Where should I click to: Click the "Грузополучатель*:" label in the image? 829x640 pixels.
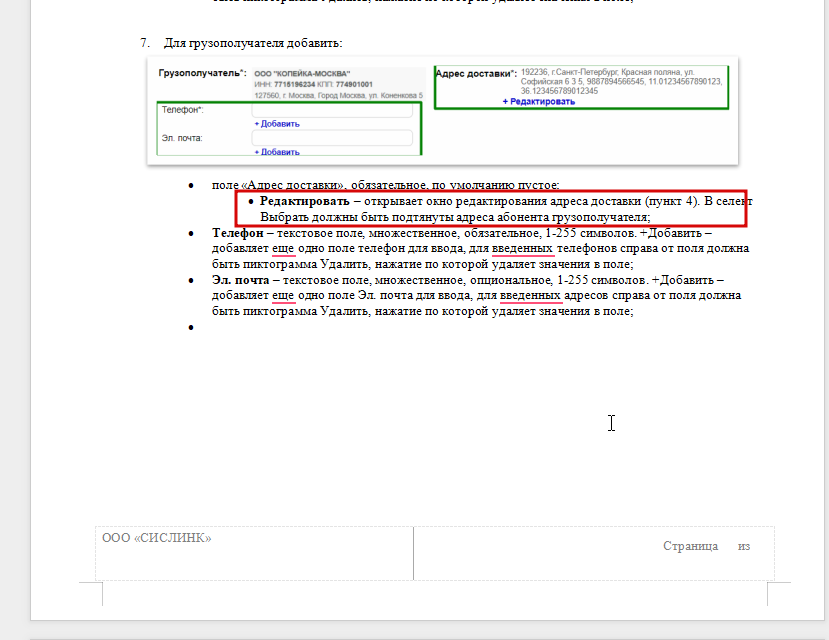tap(202, 73)
